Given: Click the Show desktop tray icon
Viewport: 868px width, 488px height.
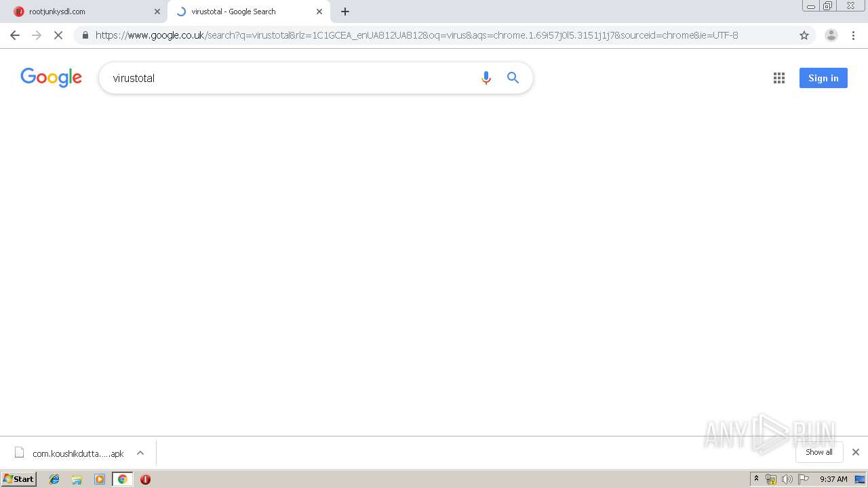Looking at the screenshot, I should 860,479.
